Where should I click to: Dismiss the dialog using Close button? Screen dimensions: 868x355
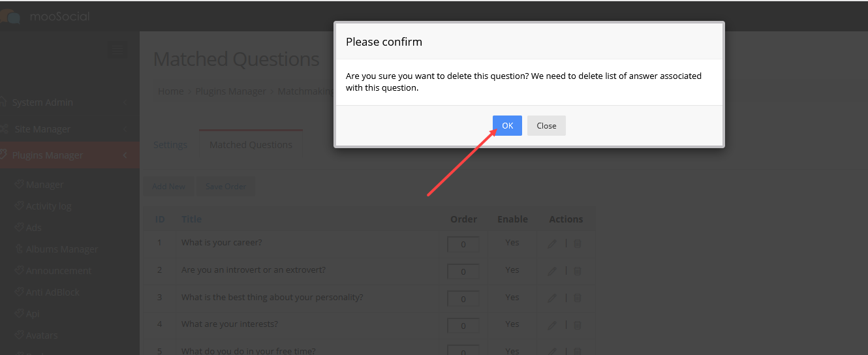(x=546, y=126)
